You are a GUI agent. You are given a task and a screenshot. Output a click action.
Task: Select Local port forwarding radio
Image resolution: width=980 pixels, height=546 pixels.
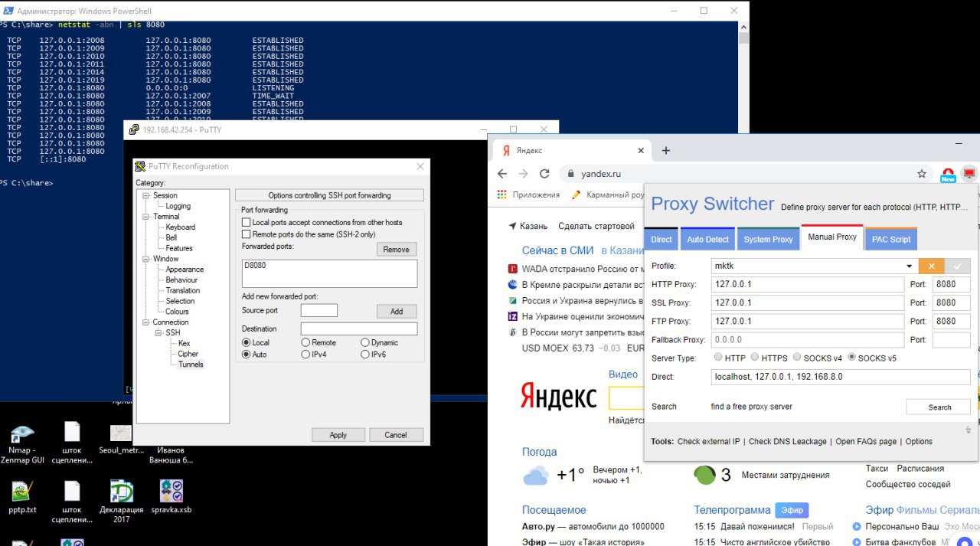coord(247,342)
